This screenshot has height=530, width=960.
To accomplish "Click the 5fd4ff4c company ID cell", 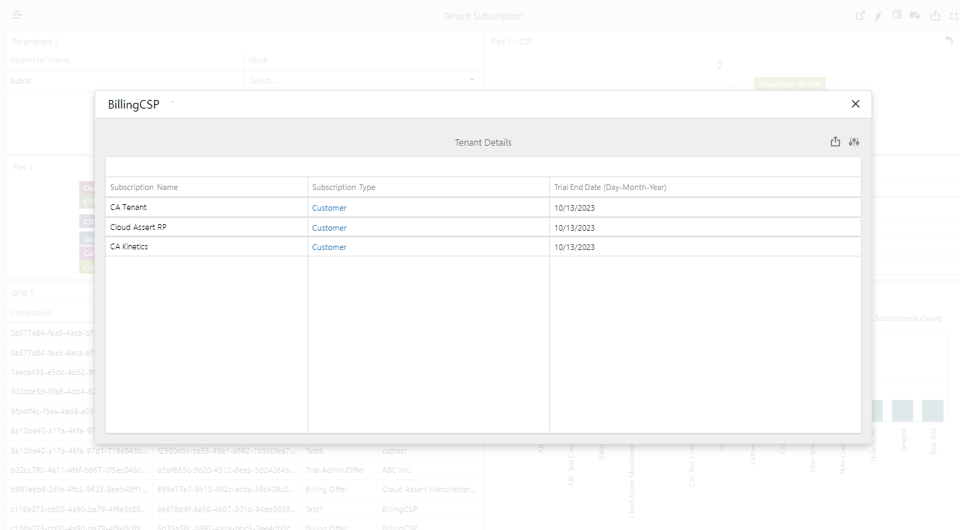I will click(53, 411).
